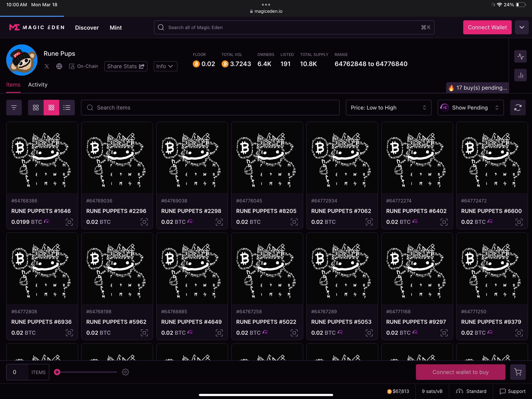Click scan icon on RUNE PUPPETS #5962
The height and width of the screenshot is (399, 532).
pos(144,333)
